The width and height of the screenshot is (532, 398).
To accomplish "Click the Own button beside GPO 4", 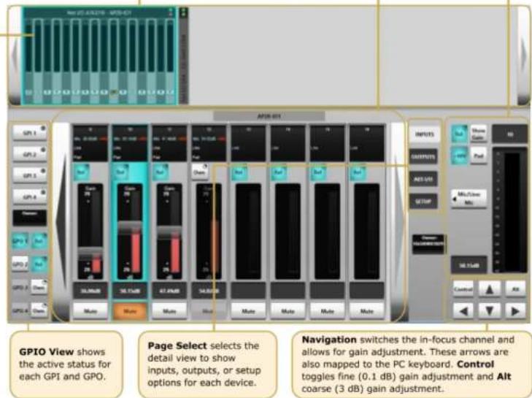I will tap(39, 310).
